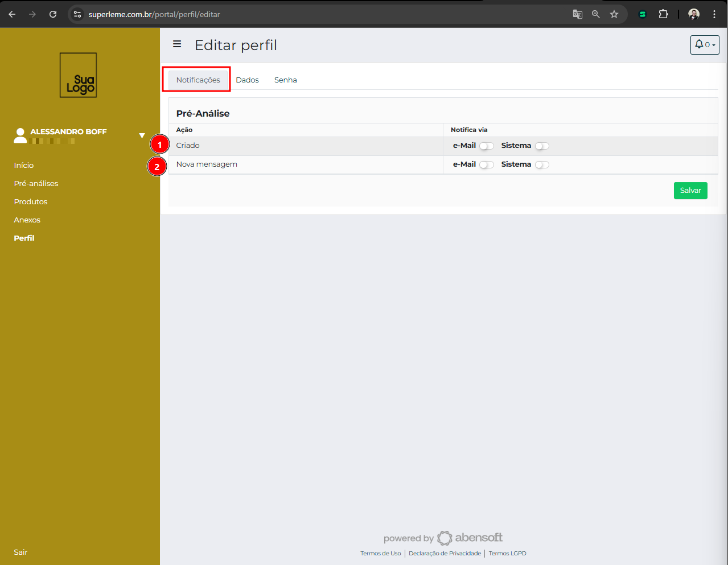
Task: Click the translate page icon
Action: click(x=577, y=14)
